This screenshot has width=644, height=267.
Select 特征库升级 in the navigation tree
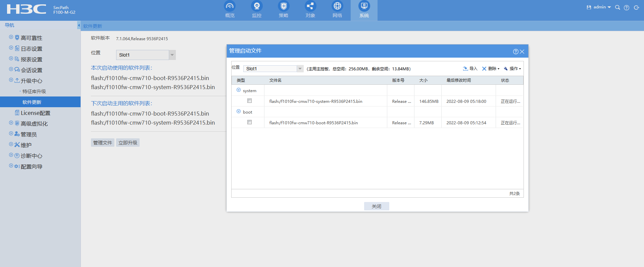click(x=34, y=91)
